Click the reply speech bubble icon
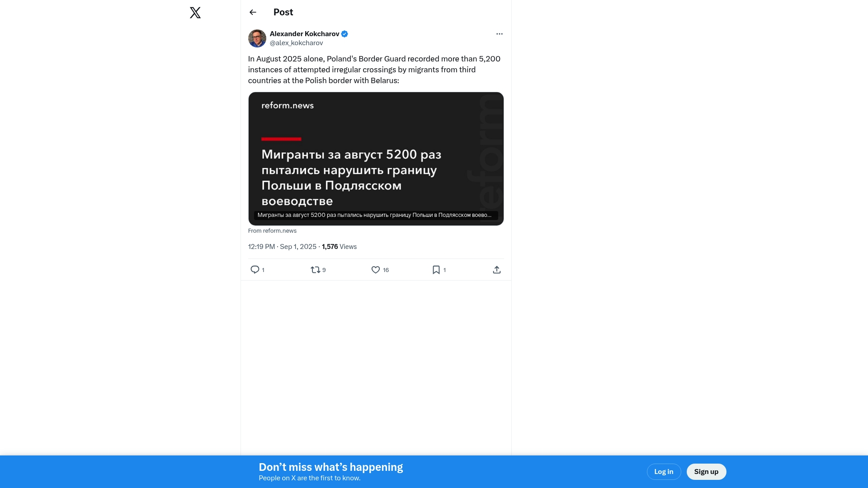Viewport: 868px width, 488px height. click(255, 270)
